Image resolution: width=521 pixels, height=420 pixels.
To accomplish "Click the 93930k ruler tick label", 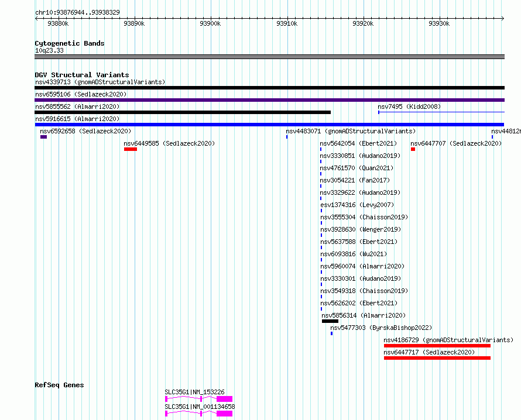I will coord(439,23).
